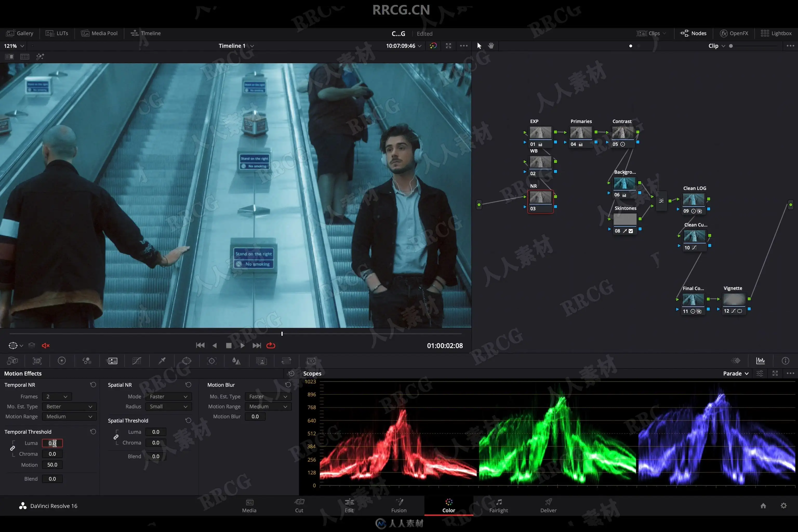Select the hand pan tool
Image resolution: width=798 pixels, height=532 pixels.
[491, 46]
